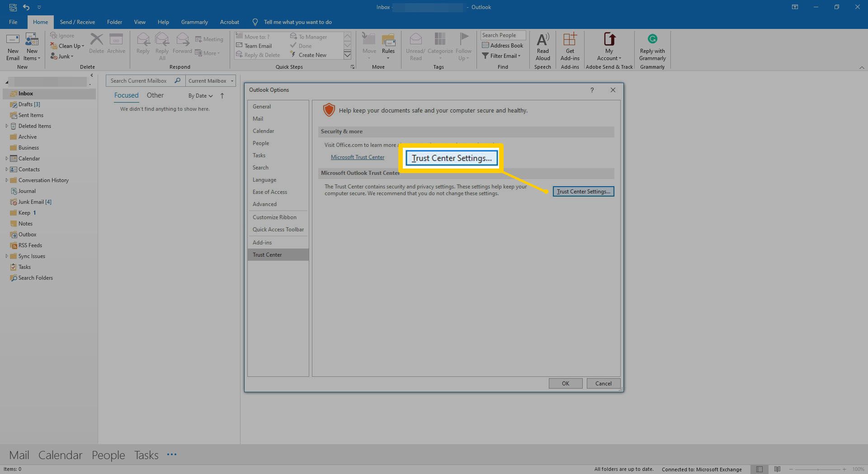Image resolution: width=868 pixels, height=474 pixels.
Task: Select the Other inbox tab
Action: point(155,95)
